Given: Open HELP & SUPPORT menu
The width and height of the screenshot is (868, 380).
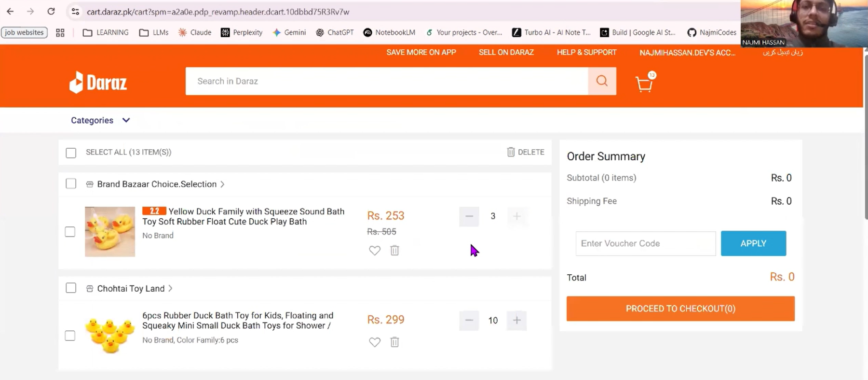Looking at the screenshot, I should 587,52.
